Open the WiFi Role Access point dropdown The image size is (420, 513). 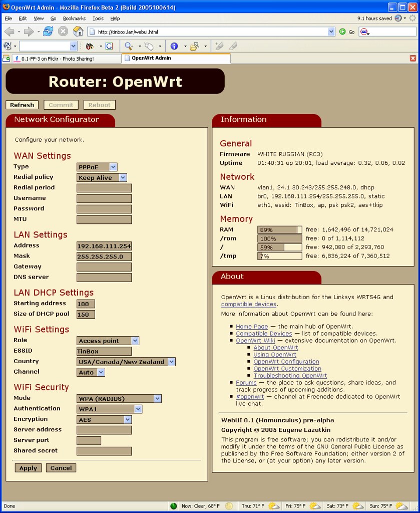(108, 341)
